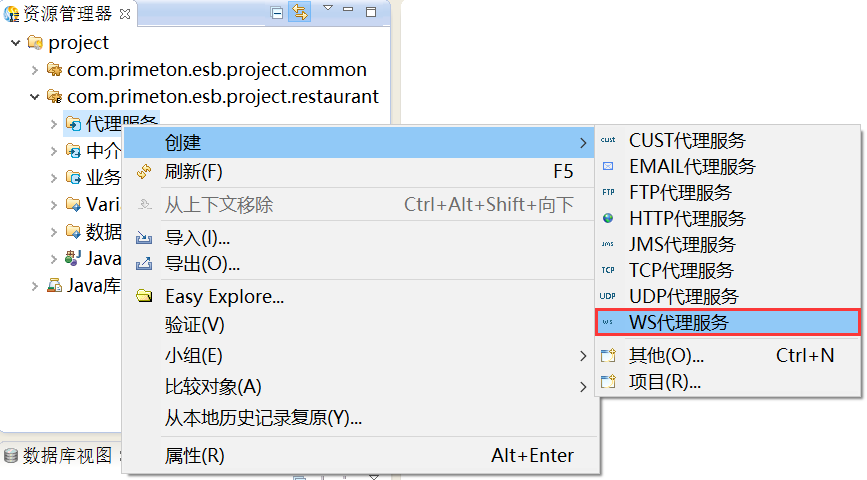This screenshot has width=867, height=480.
Task: Open Easy Explore... from context menu
Action: click(x=359, y=297)
